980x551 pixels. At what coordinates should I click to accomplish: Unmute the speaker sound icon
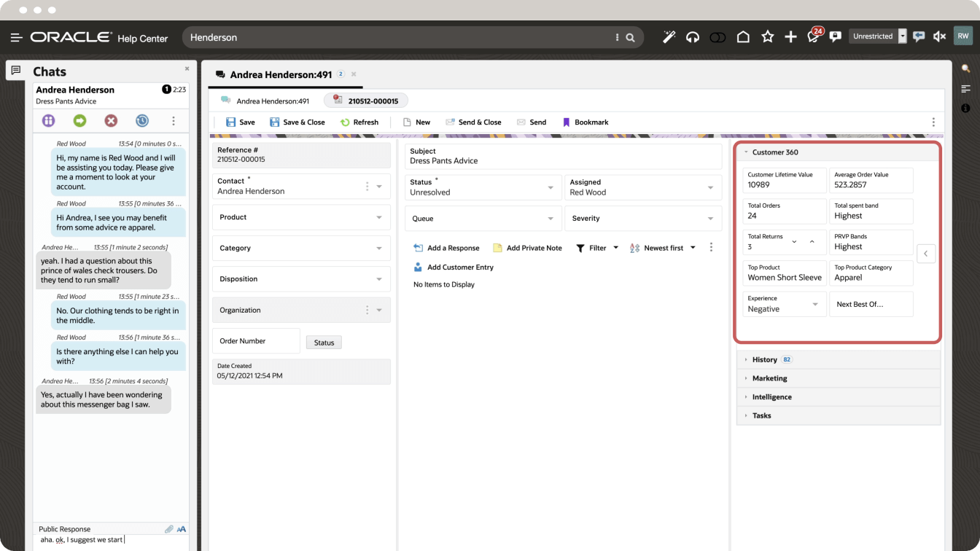[x=939, y=36]
